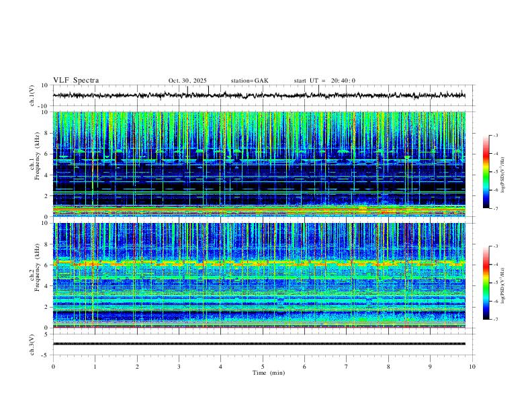Click the "-5" tick on ch.1 color bar
532x411 pixels.
pyautogui.click(x=495, y=172)
